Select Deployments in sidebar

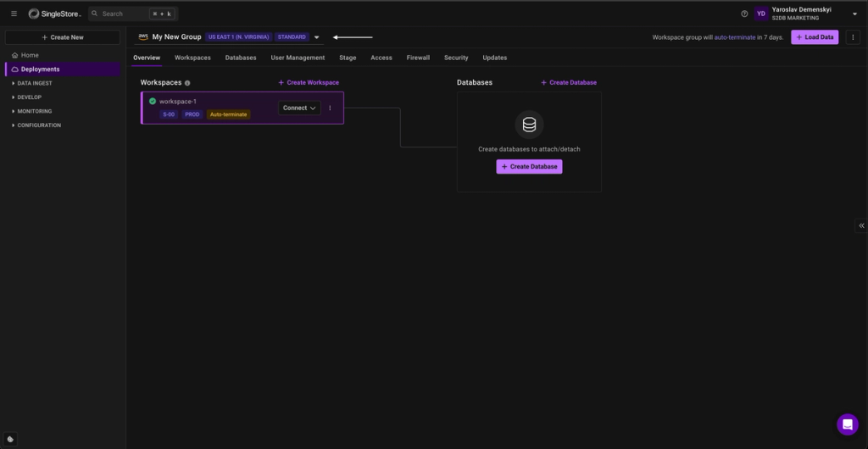click(x=63, y=69)
